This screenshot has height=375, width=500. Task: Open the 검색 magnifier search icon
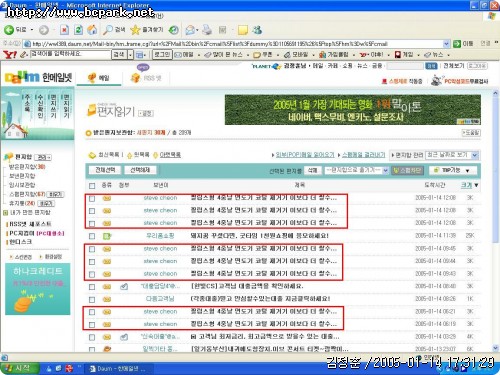point(108,30)
